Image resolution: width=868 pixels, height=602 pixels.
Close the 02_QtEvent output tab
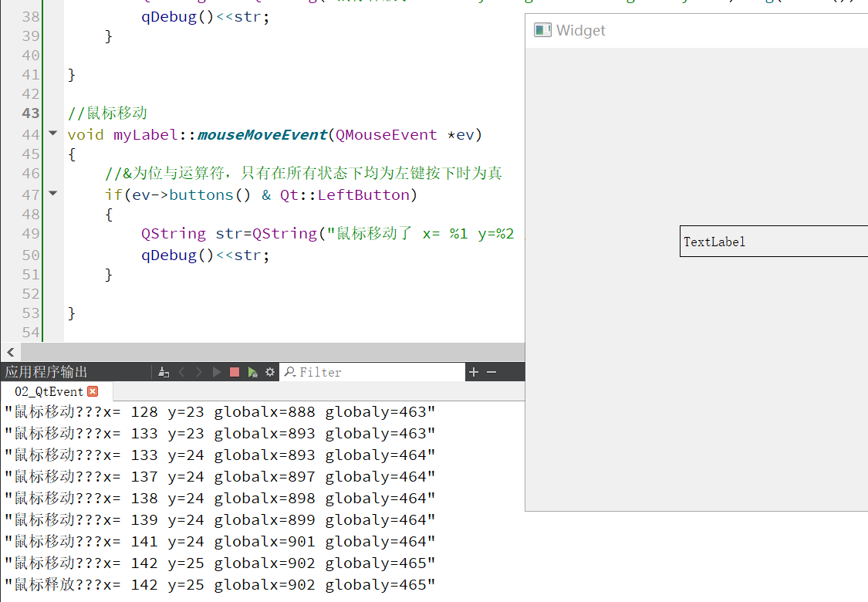[x=93, y=391]
